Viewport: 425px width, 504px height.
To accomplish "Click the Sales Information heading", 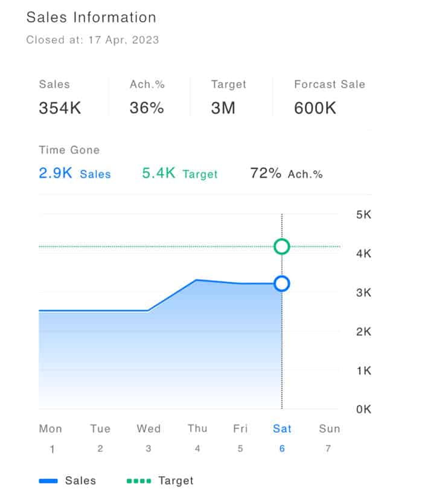I will pos(91,18).
